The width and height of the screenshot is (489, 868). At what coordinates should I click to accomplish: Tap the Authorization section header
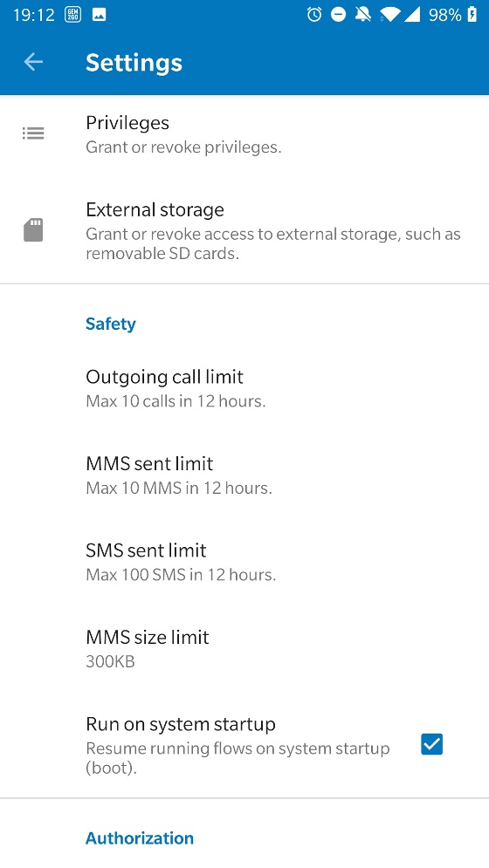pyautogui.click(x=140, y=837)
